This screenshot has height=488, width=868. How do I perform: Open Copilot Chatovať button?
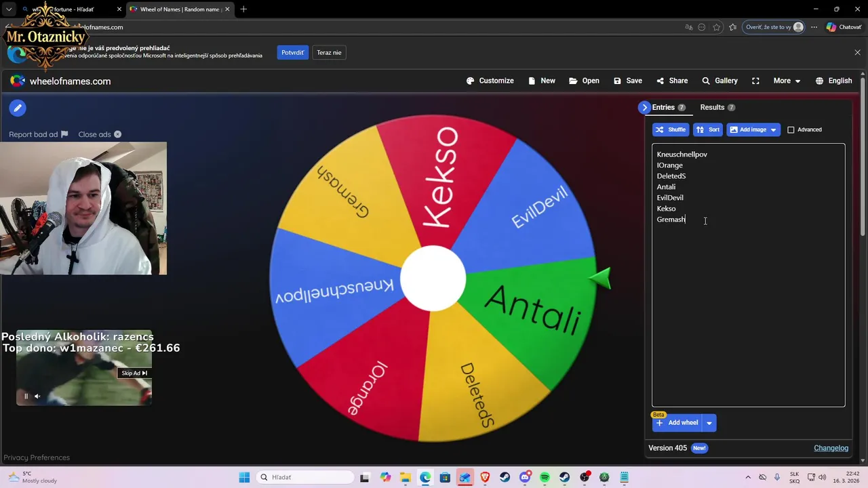pyautogui.click(x=844, y=27)
